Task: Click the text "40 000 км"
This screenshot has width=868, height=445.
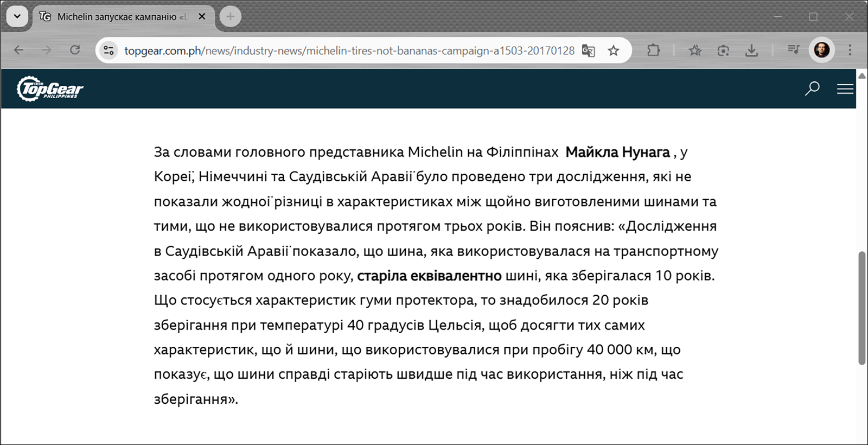Action: (620, 350)
